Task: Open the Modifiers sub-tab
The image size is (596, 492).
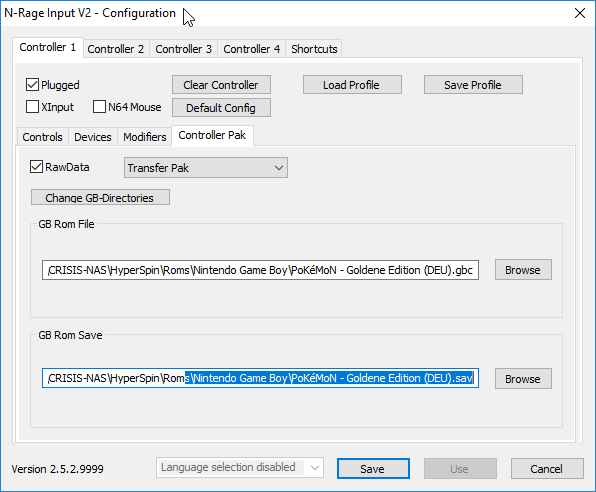Action: (145, 137)
